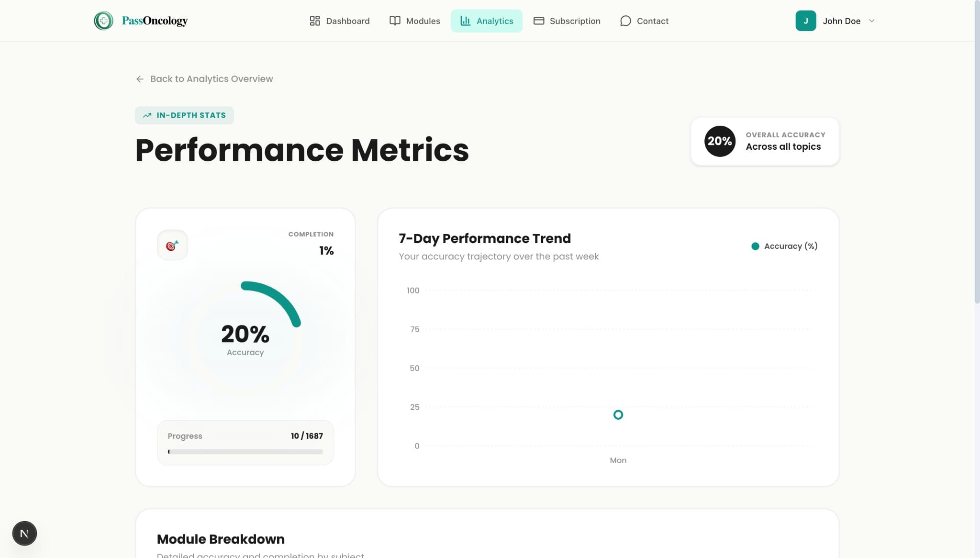Click the accuracy trajectory subtitle
This screenshot has width=980, height=558.
tap(499, 257)
